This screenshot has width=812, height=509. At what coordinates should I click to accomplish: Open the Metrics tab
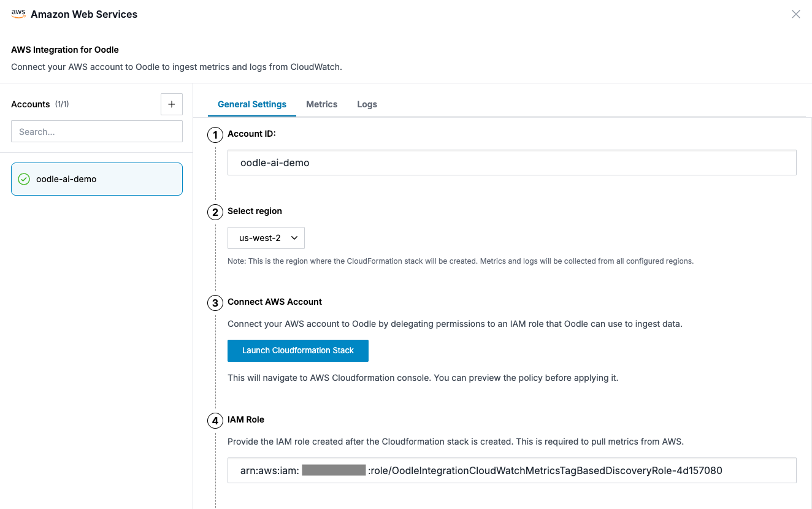pyautogui.click(x=321, y=104)
